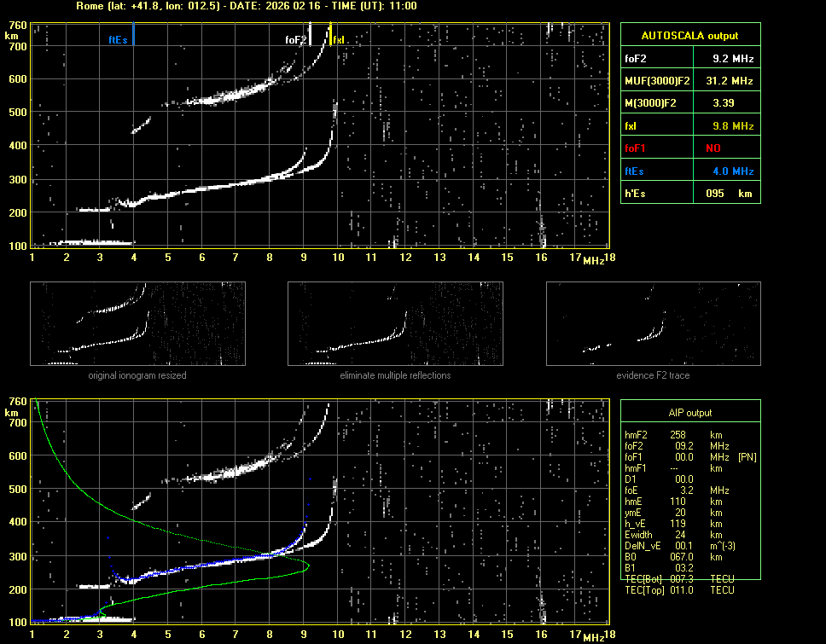Open the 'eliminate multiple reflections' thumbnail
The height and width of the screenshot is (644, 826).
point(395,322)
